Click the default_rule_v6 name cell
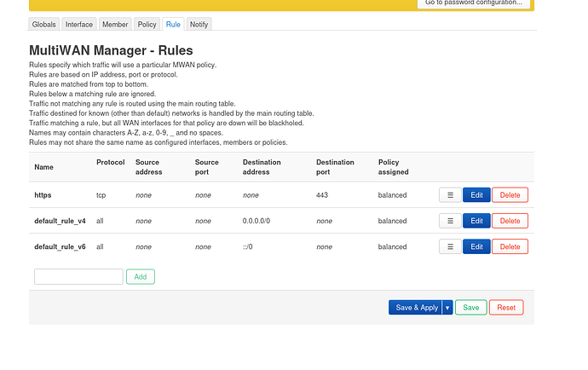The width and height of the screenshot is (588, 370). pos(60,247)
